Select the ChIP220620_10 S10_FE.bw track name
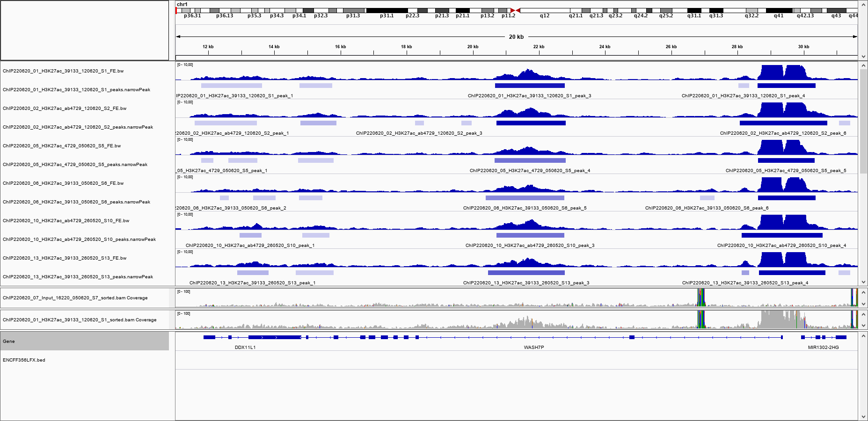This screenshot has height=421, width=868. click(66, 221)
